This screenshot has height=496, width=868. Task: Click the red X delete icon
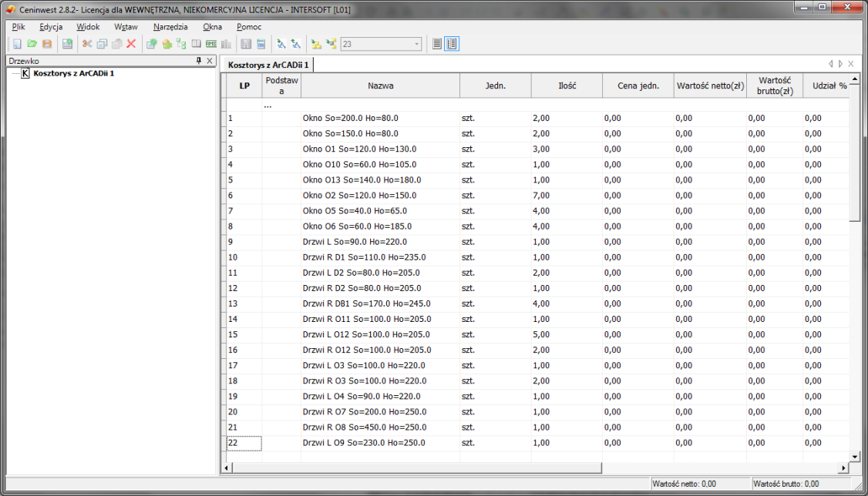click(x=131, y=44)
